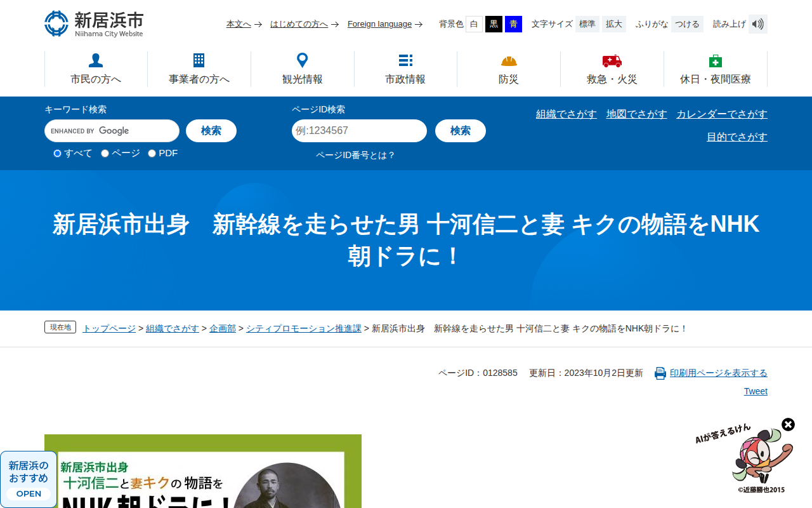The image size is (812, 508).
Task: Close the AI chatbot mascot
Action: (788, 424)
